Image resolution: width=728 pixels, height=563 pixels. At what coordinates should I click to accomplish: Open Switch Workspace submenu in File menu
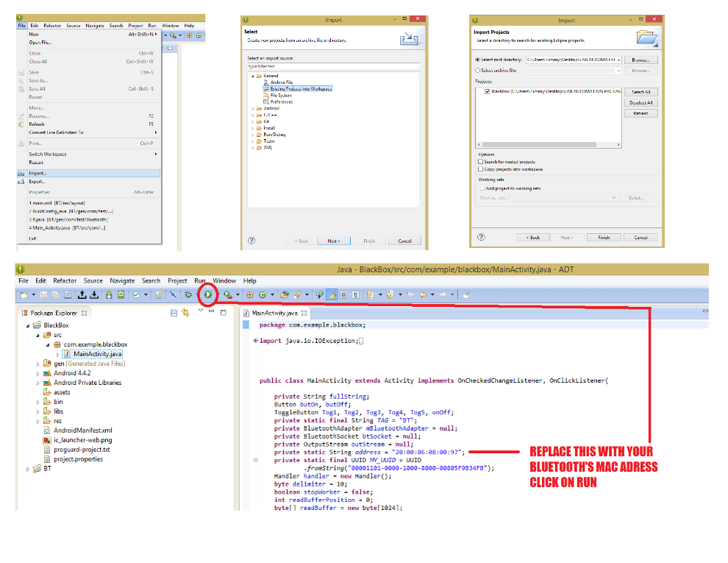[x=89, y=155]
